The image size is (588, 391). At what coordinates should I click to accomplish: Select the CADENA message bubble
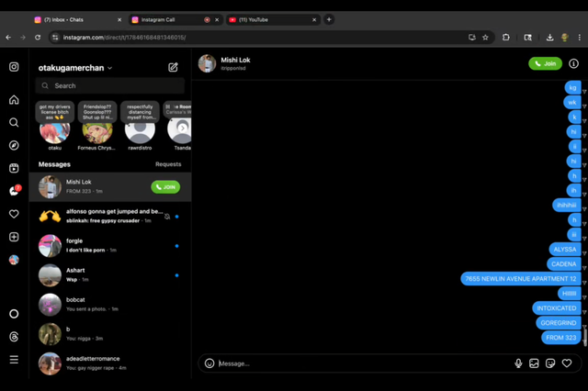[563, 264]
